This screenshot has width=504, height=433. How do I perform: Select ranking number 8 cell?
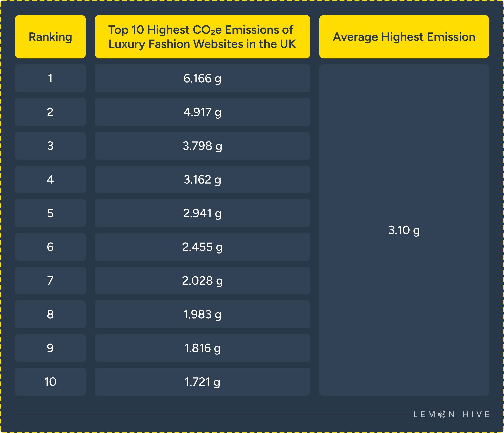click(x=50, y=314)
